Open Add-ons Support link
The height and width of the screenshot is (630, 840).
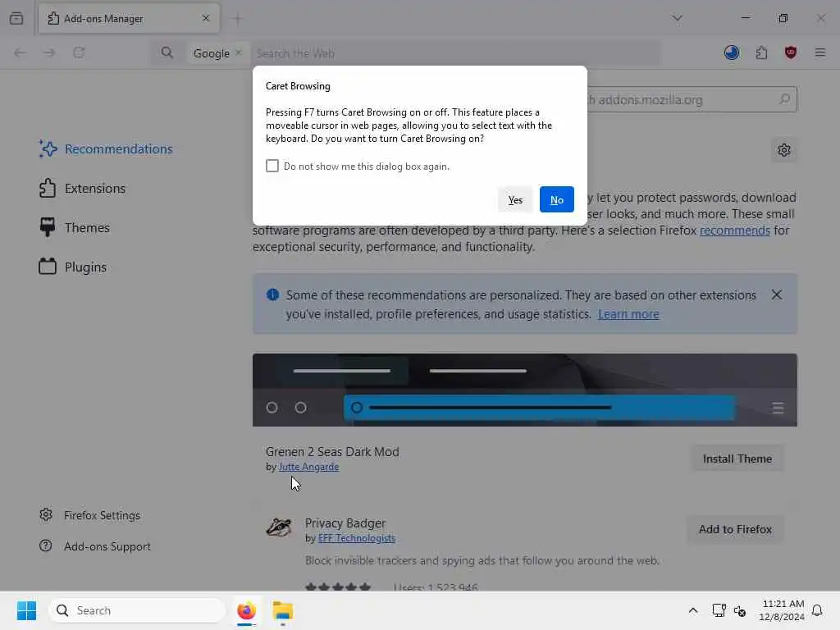pos(107,546)
